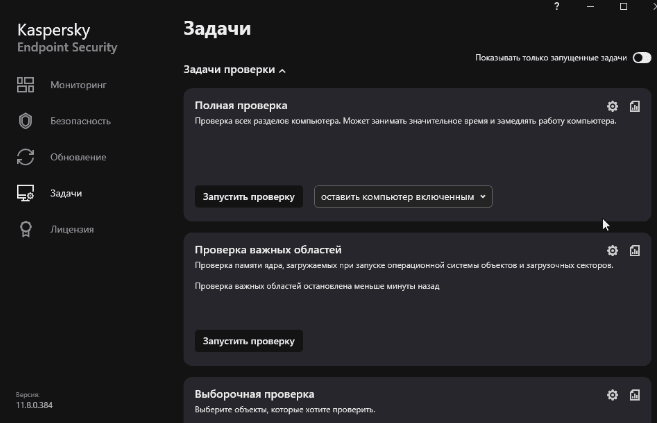Click the Задачи page heading
This screenshot has height=423, width=657.
[x=217, y=28]
